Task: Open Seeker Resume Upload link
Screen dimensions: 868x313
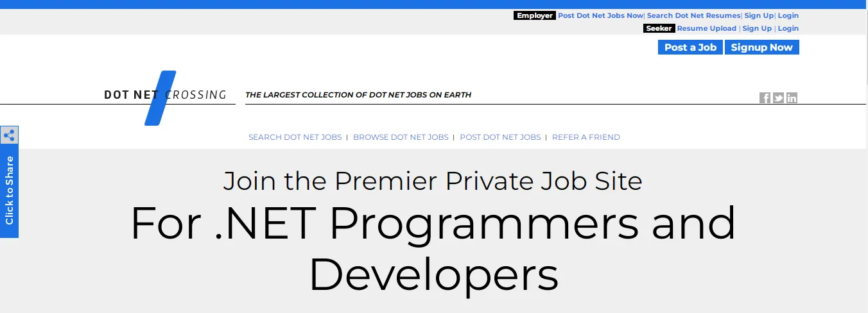Action: point(707,28)
